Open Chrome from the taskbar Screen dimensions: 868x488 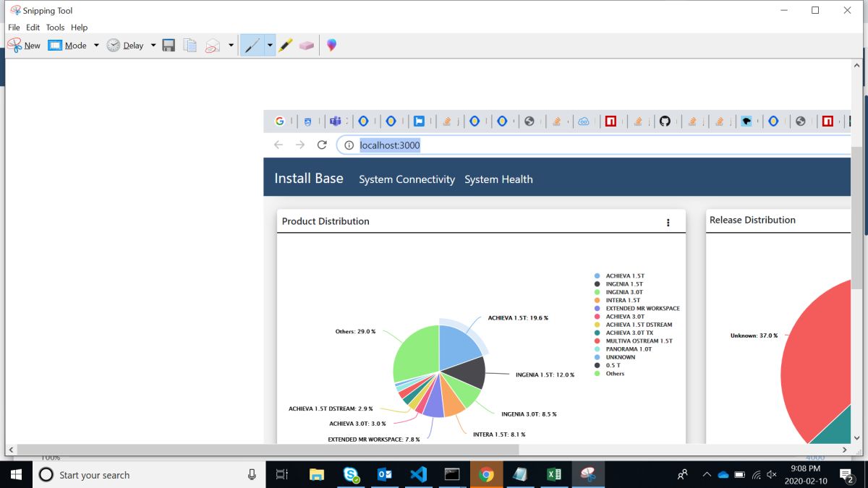[486, 474]
